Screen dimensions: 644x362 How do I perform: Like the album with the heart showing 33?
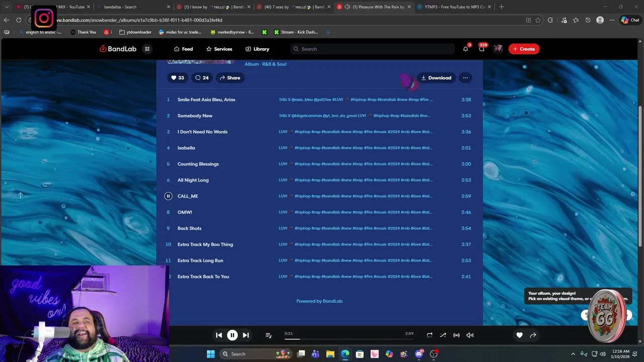178,78
